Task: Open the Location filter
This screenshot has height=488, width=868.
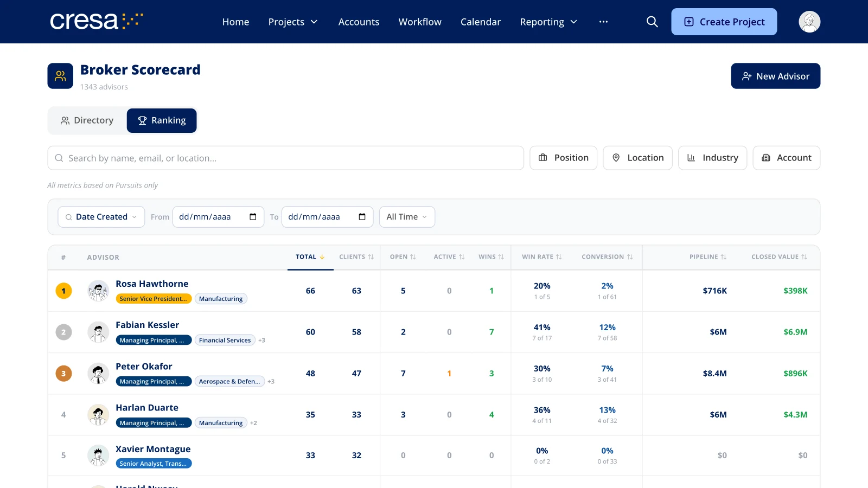Action: [638, 158]
